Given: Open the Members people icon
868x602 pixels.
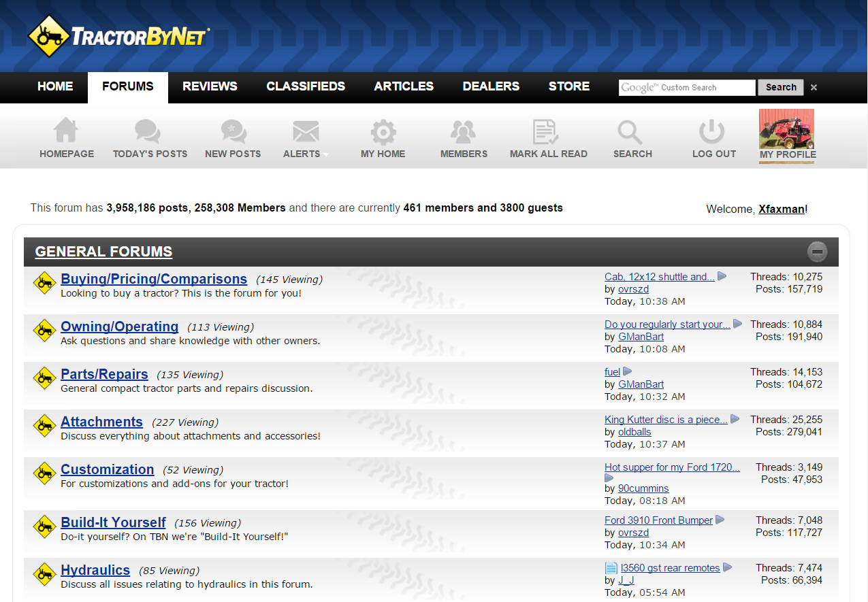Looking at the screenshot, I should 463,131.
